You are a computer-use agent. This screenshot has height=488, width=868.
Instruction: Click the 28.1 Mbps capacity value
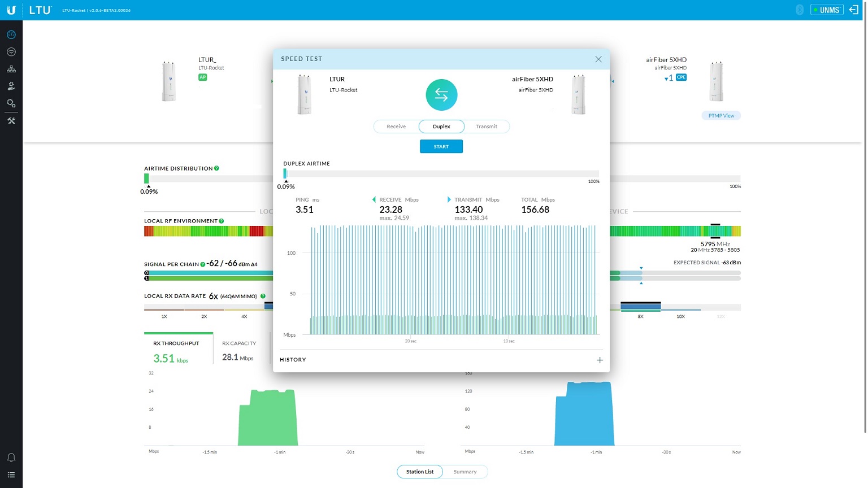238,358
